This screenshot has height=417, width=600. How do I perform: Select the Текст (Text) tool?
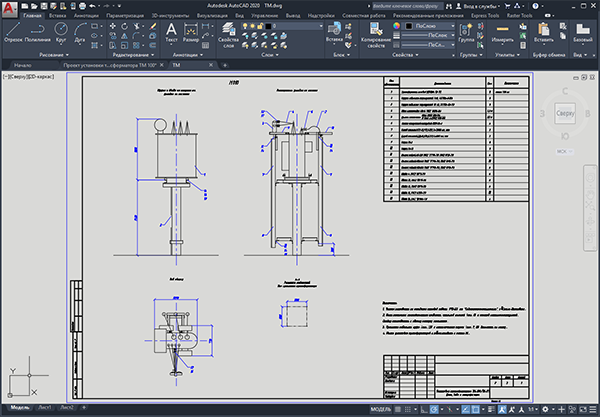tap(171, 33)
